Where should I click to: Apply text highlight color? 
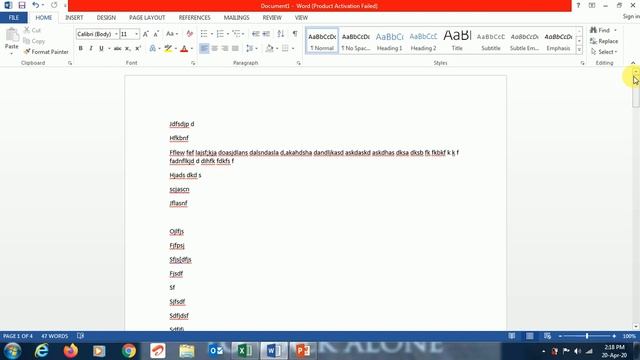click(x=168, y=49)
